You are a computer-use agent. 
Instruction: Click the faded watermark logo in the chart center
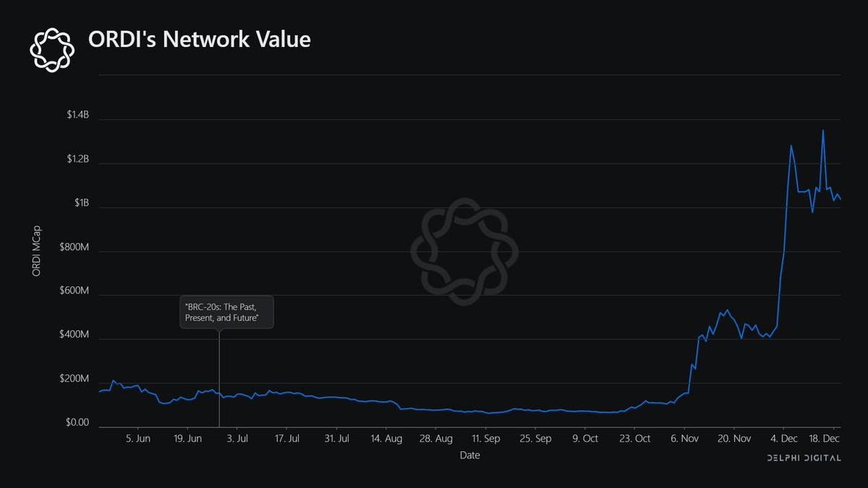pos(464,252)
